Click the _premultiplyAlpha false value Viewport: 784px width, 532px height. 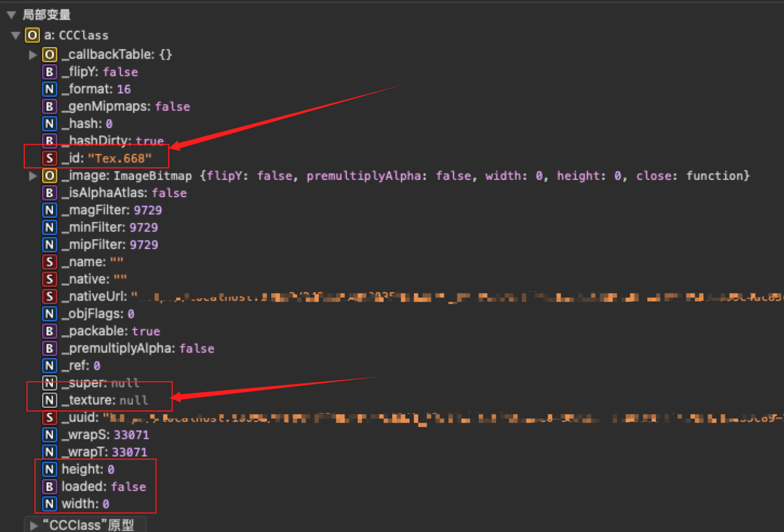point(197,349)
